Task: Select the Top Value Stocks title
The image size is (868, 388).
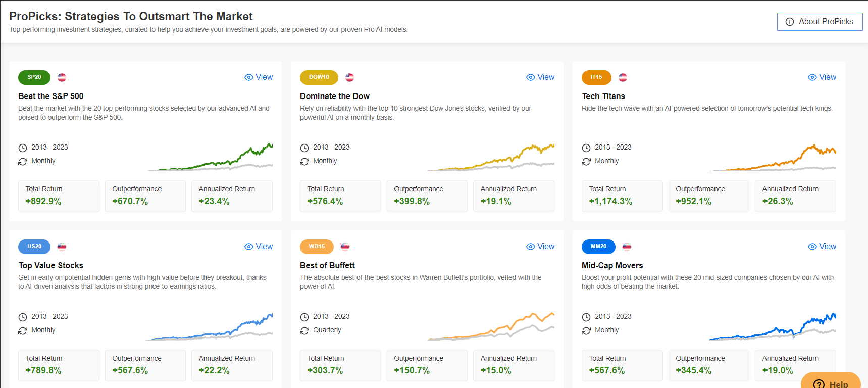Action: tap(51, 265)
